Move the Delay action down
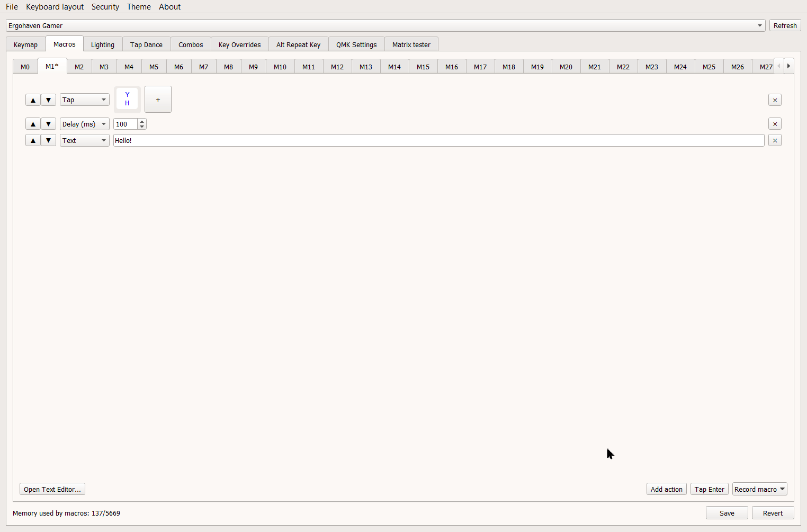 [48, 124]
